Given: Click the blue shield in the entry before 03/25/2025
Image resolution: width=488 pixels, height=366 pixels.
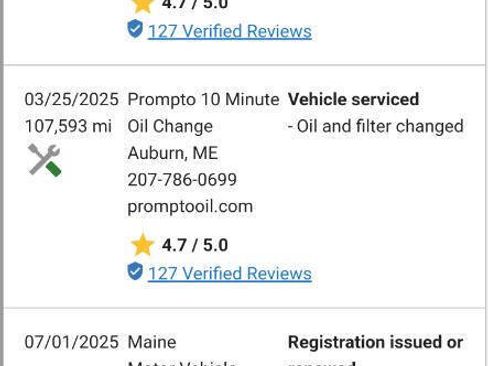Looking at the screenshot, I should 135,29.
